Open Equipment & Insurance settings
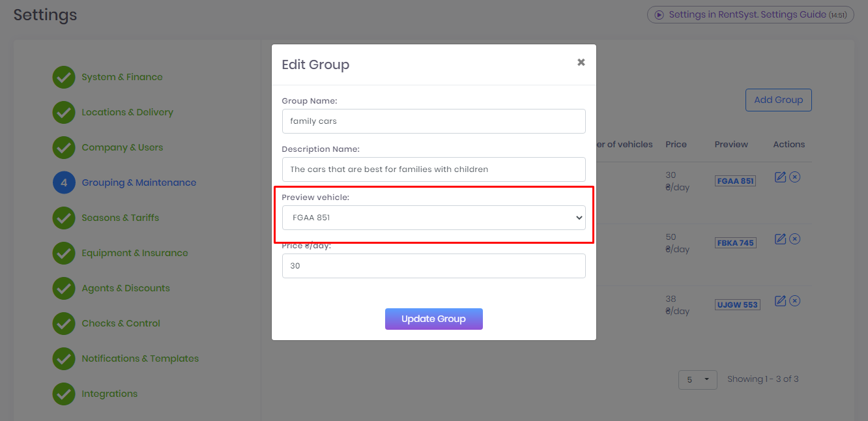Viewport: 868px width, 421px height. (134, 254)
